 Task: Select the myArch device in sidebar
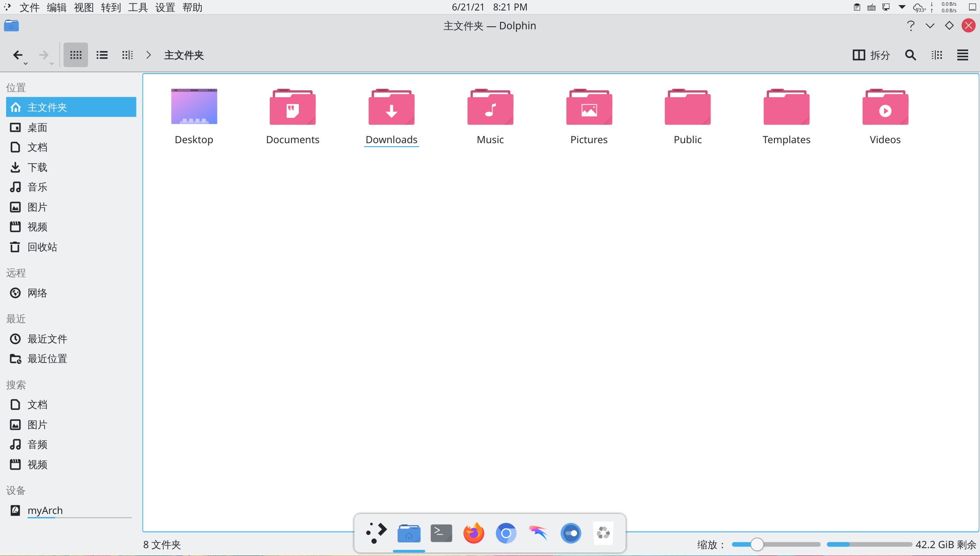tap(45, 510)
